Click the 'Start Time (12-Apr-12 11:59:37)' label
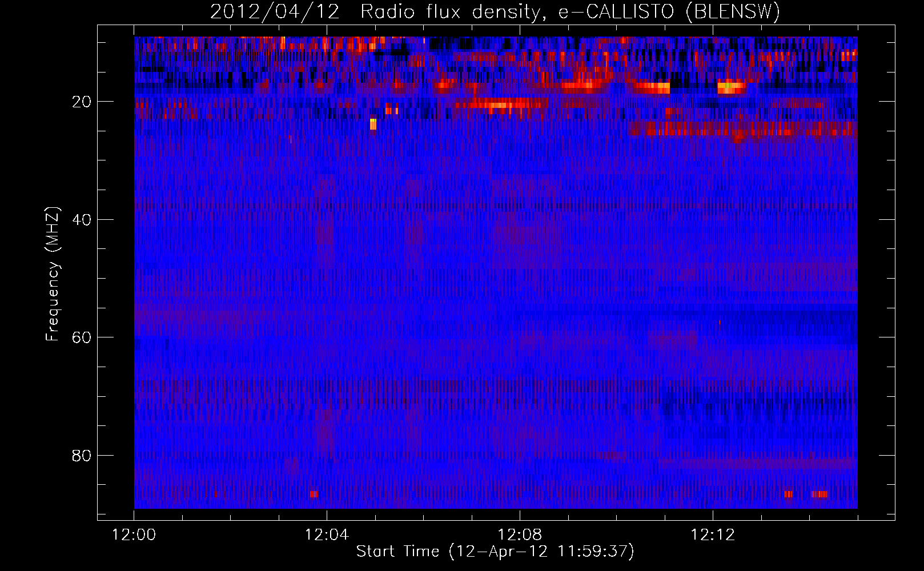924x571 pixels. click(495, 552)
